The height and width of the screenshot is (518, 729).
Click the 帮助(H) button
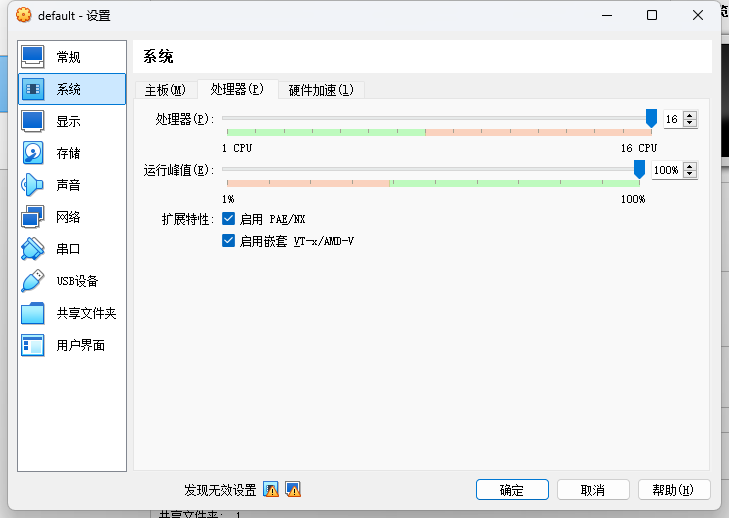click(674, 490)
